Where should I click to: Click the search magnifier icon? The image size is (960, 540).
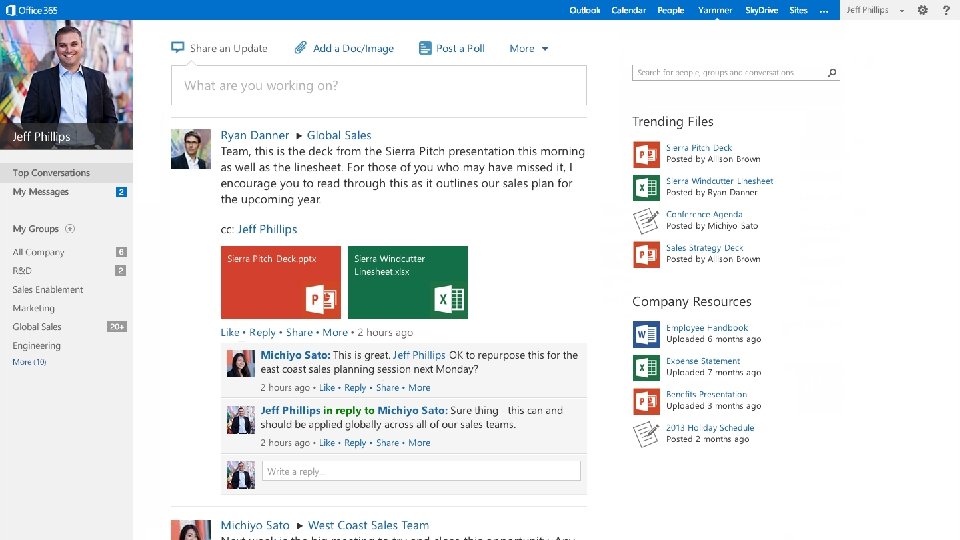[831, 73]
